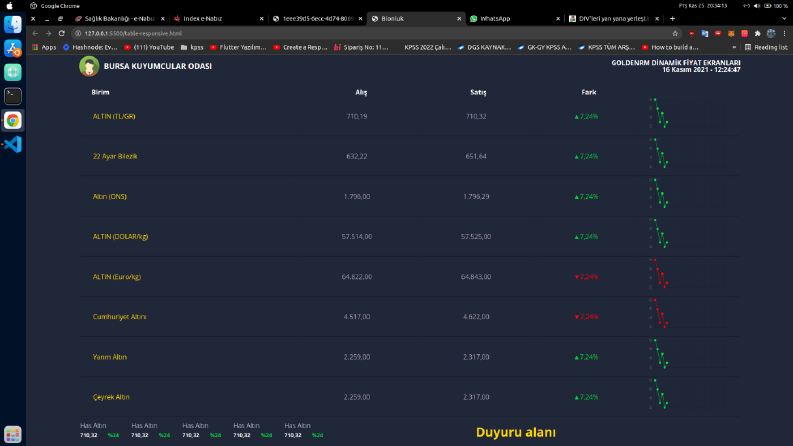Launch Visual Studio Code from dock

[13, 145]
